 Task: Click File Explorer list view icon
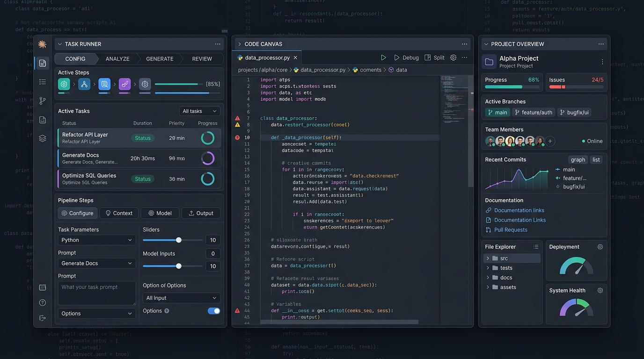536,247
